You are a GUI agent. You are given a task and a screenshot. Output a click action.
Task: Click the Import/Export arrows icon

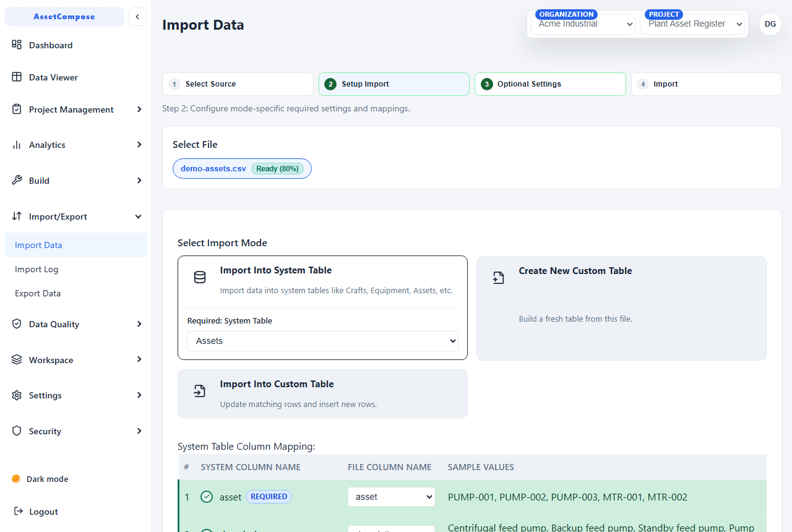[17, 217]
